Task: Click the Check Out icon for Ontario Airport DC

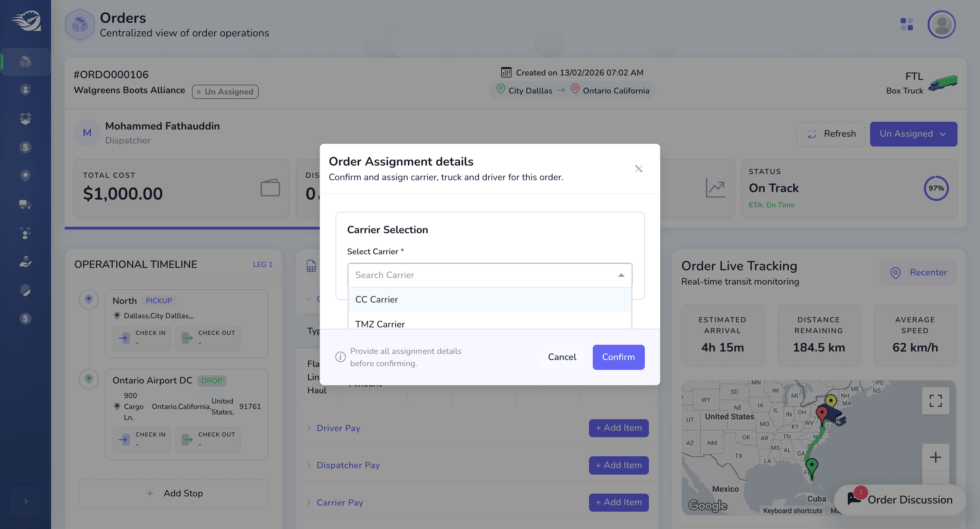Action: (187, 440)
